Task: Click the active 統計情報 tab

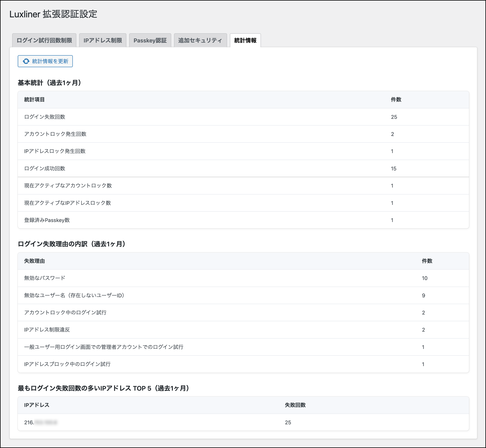Action: point(245,40)
